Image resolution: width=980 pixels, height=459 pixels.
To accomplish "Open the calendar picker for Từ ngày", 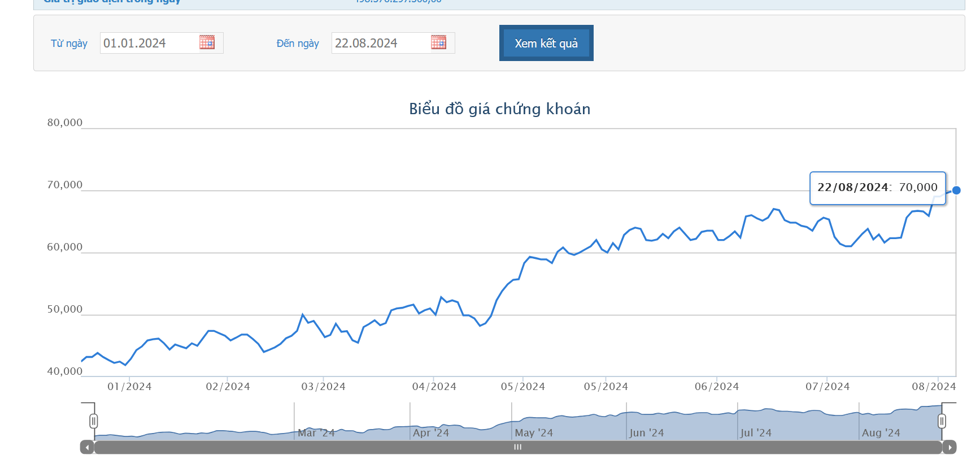I will pyautogui.click(x=207, y=42).
